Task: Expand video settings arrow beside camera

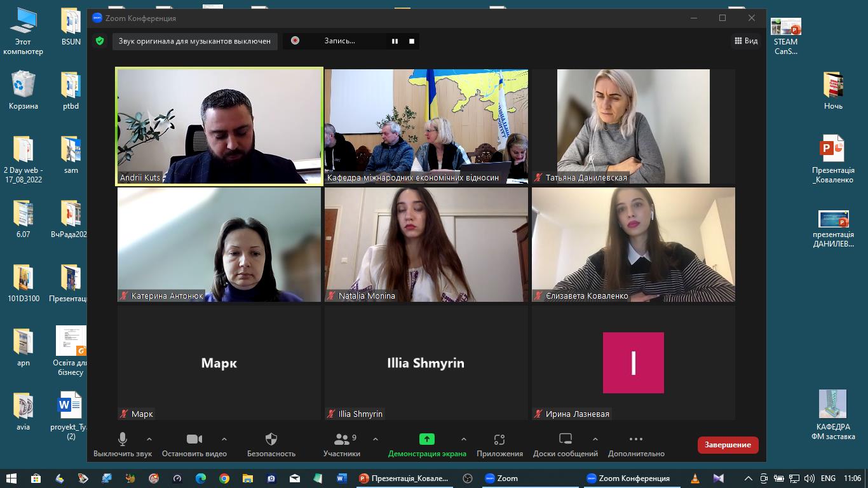Action: coord(224,439)
